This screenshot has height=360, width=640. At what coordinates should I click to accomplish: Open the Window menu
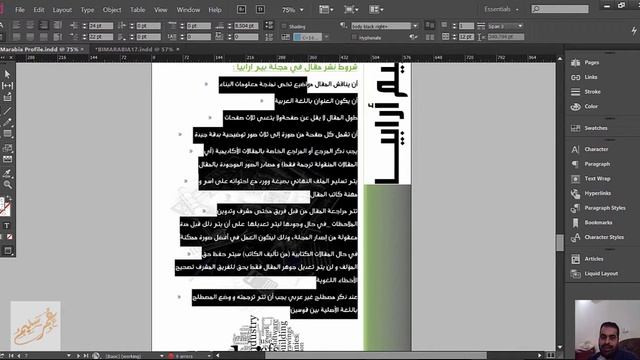pyautogui.click(x=188, y=10)
